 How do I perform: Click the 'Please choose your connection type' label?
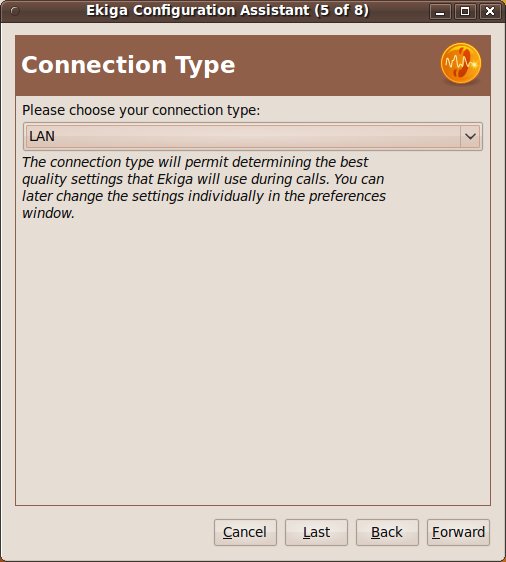[141, 110]
